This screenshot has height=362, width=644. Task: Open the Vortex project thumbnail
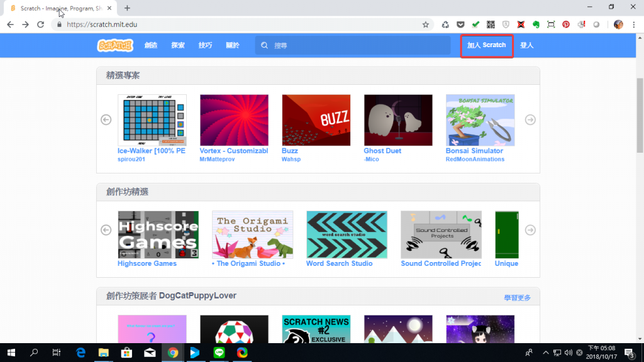(234, 120)
